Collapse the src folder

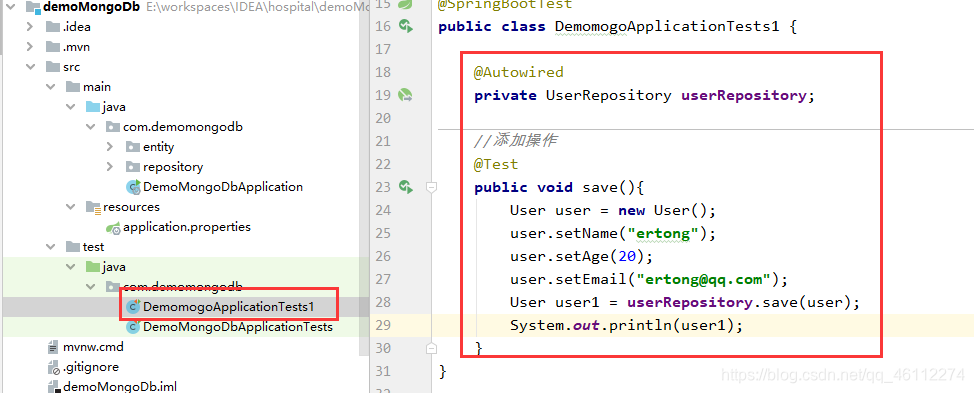coord(30,67)
